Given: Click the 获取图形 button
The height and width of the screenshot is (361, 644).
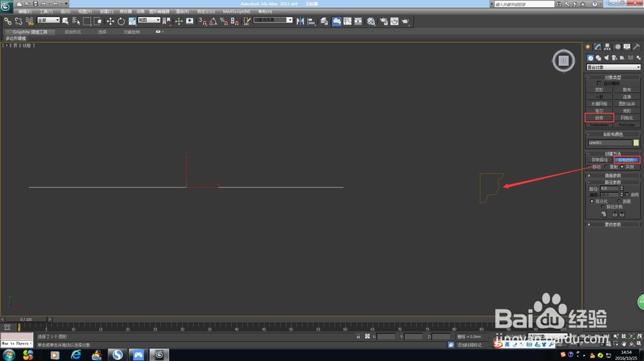Looking at the screenshot, I should coord(627,160).
